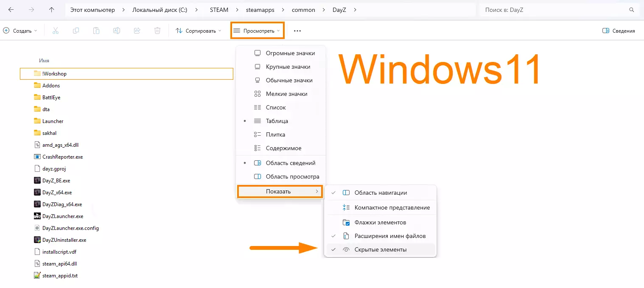The height and width of the screenshot is (288, 644).
Task: Toggle Область сведений pane option
Action: click(281, 163)
